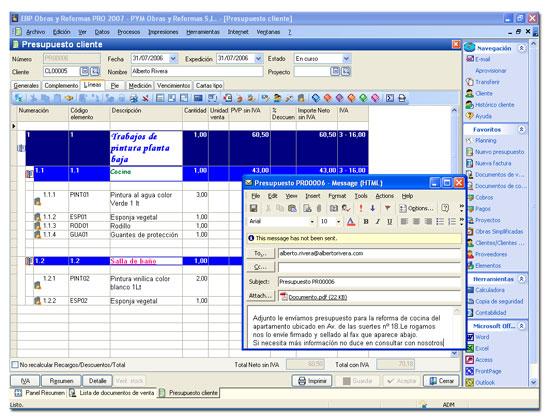The width and height of the screenshot is (550, 419).
Task: Open Cobros in Favoritos
Action: click(484, 197)
